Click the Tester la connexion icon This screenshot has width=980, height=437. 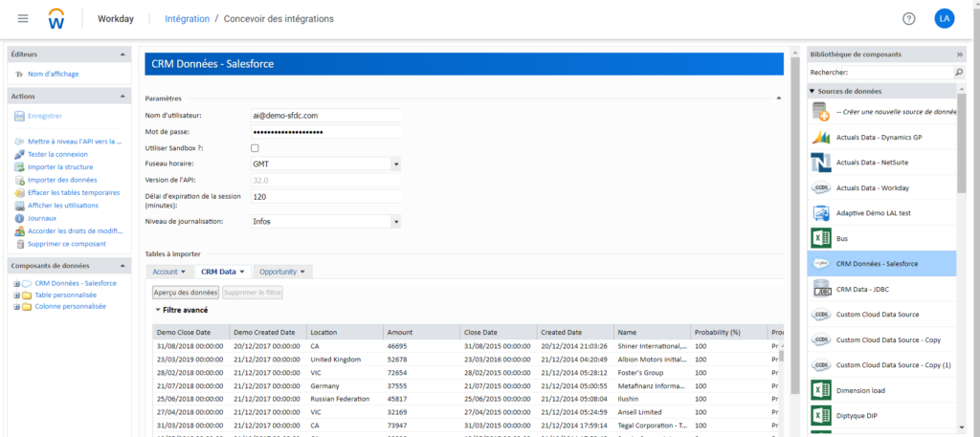[19, 154]
